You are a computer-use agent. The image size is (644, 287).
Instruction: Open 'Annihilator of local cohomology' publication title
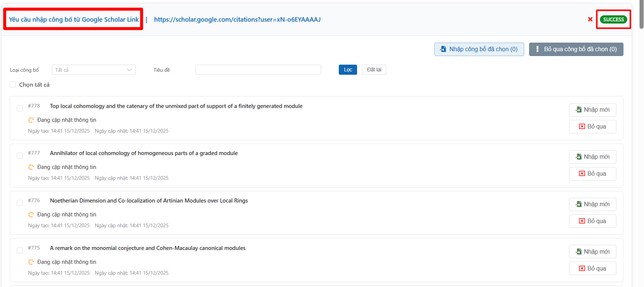coord(144,153)
